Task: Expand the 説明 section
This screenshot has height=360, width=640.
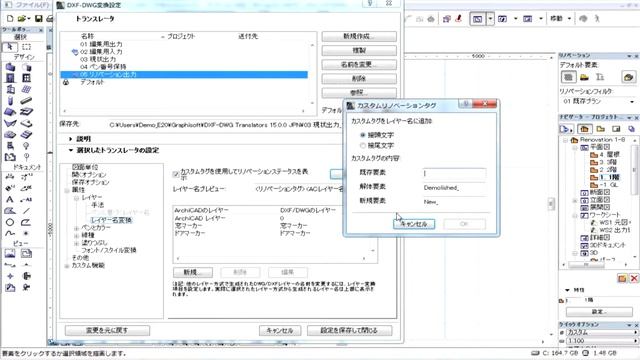Action: [71, 139]
